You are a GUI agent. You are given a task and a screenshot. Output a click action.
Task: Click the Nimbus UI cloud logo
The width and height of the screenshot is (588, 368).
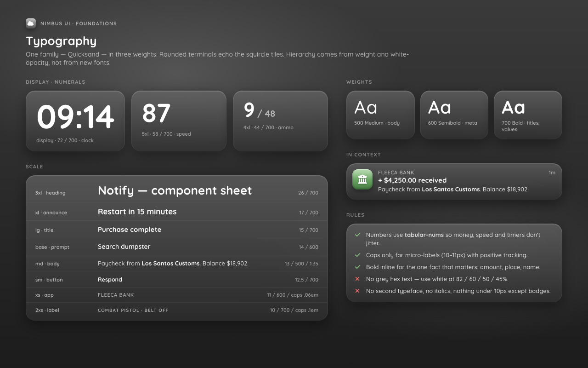point(31,23)
